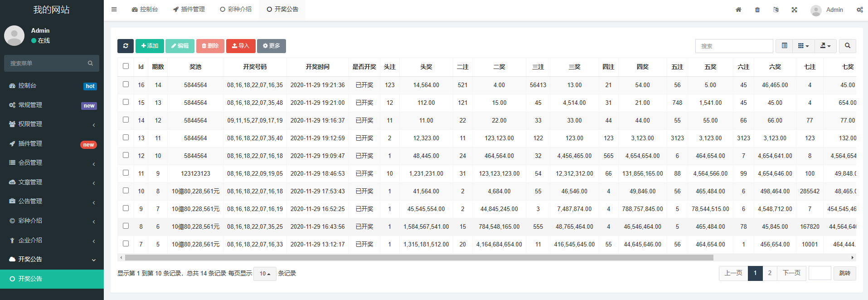This screenshot has width=868, height=300.
Task: Go to page 2 of records
Action: click(770, 273)
